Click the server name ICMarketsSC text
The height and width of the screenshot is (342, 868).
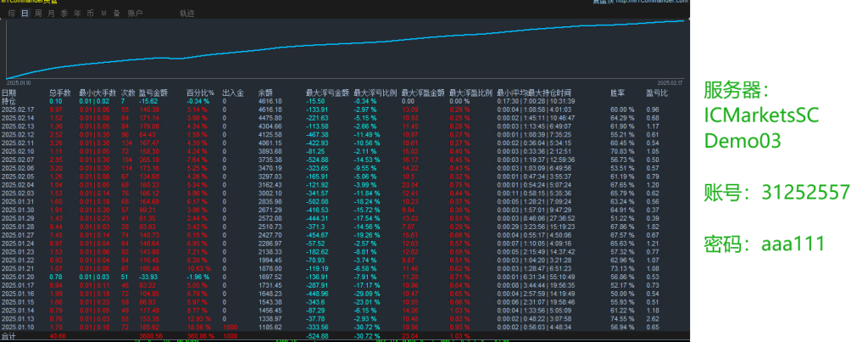coord(761,115)
